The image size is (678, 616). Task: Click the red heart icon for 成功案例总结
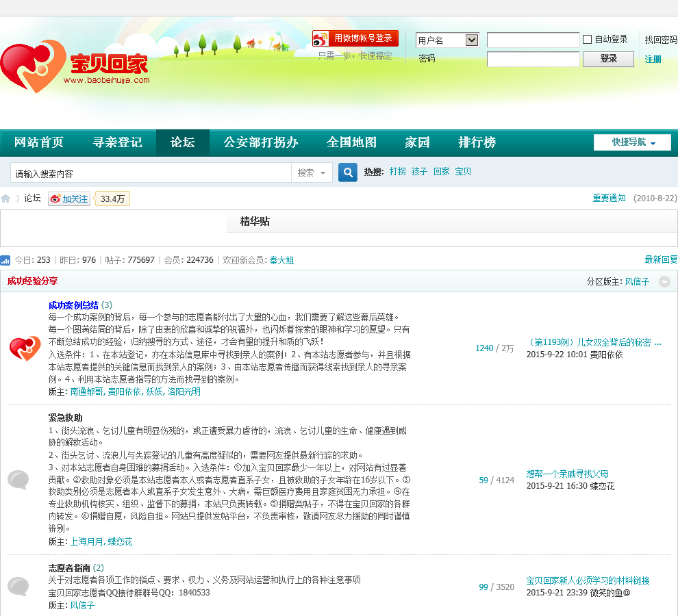[25, 348]
